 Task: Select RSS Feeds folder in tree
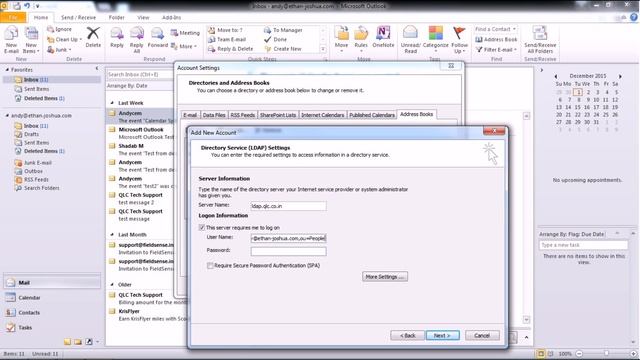point(36,180)
